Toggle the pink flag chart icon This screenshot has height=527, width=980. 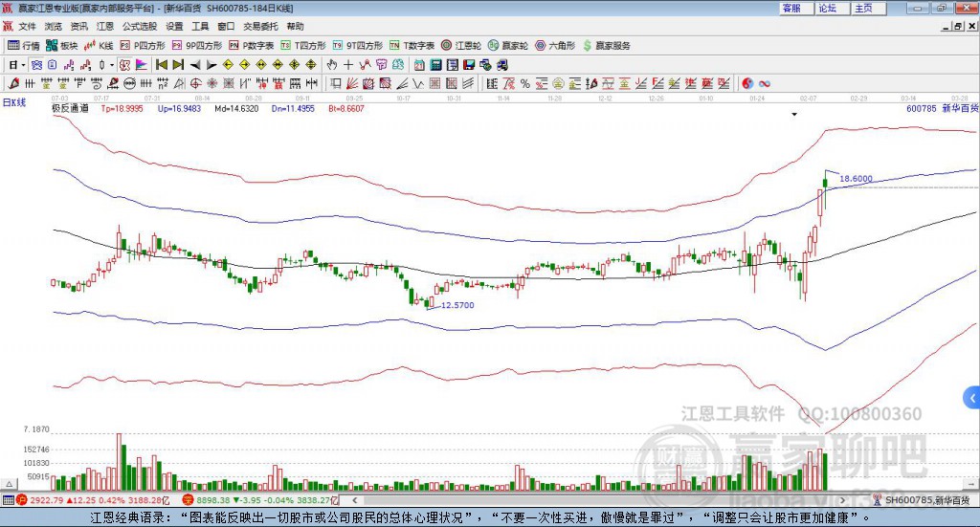(x=142, y=65)
